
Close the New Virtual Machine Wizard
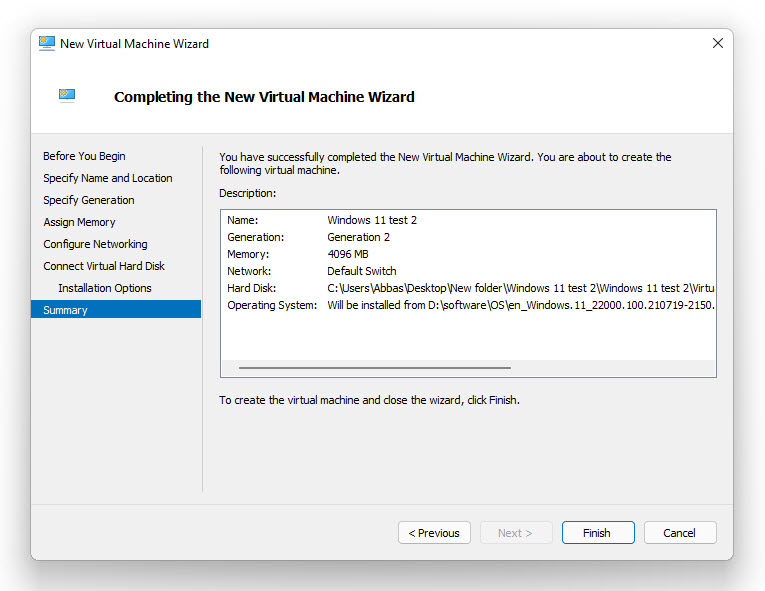717,43
